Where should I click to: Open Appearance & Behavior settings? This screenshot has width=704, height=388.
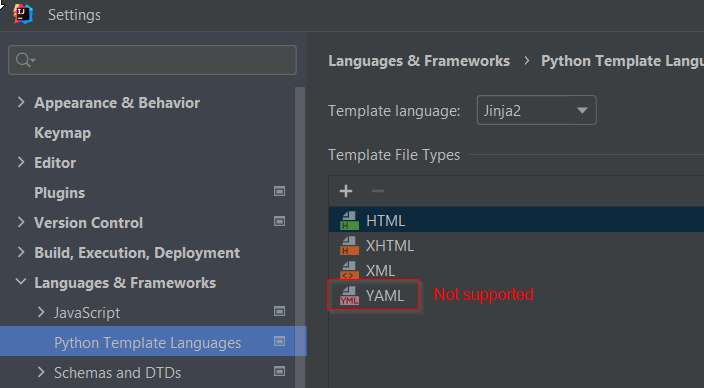[117, 103]
